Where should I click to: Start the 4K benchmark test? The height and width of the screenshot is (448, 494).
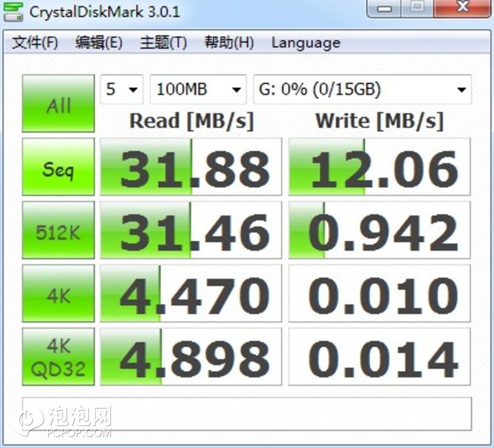coord(58,293)
